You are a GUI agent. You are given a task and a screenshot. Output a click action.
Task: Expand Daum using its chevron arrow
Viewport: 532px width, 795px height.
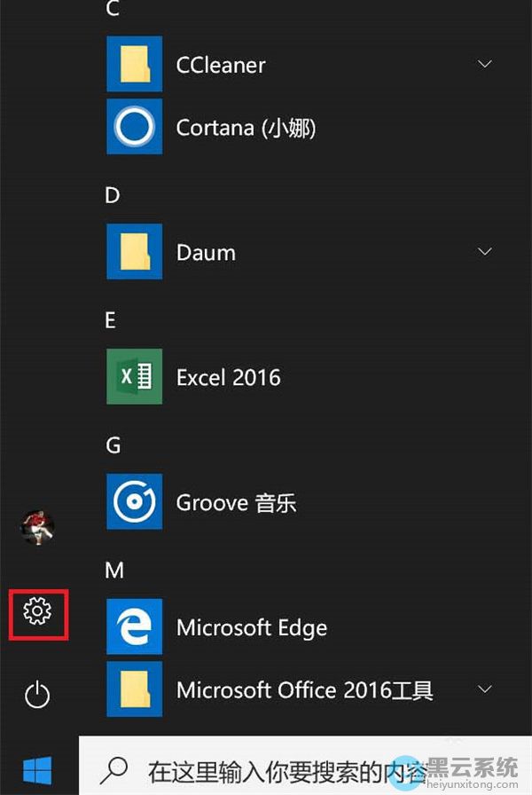click(485, 252)
